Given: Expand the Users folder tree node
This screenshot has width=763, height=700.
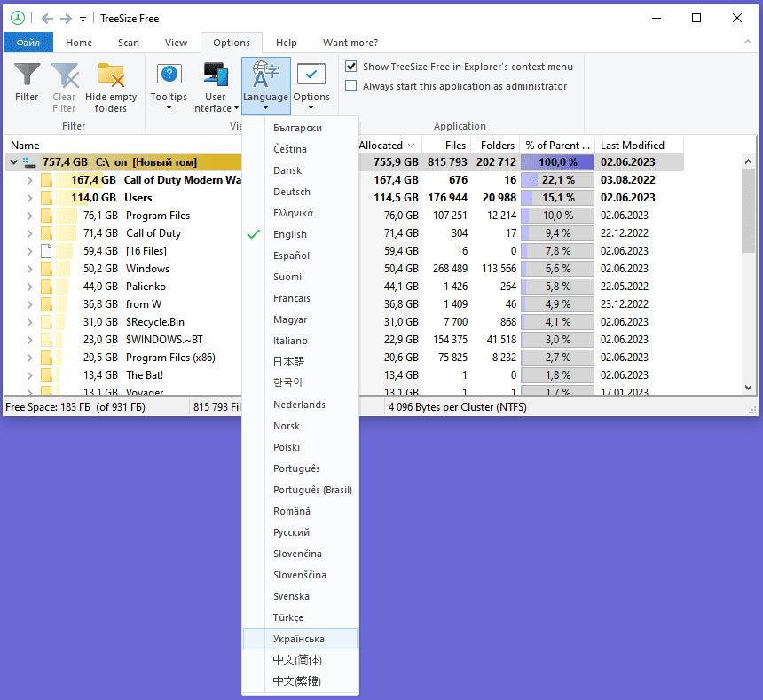Looking at the screenshot, I should tap(29, 198).
